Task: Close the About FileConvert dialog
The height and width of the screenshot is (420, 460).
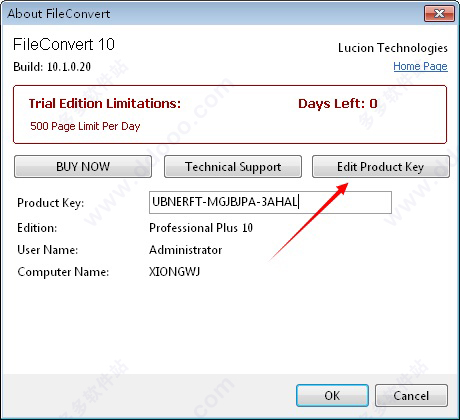Action: [439, 14]
